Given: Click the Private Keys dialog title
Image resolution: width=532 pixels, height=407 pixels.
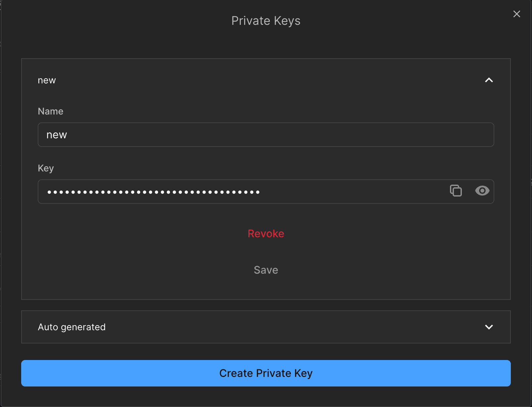Looking at the screenshot, I should point(266,21).
